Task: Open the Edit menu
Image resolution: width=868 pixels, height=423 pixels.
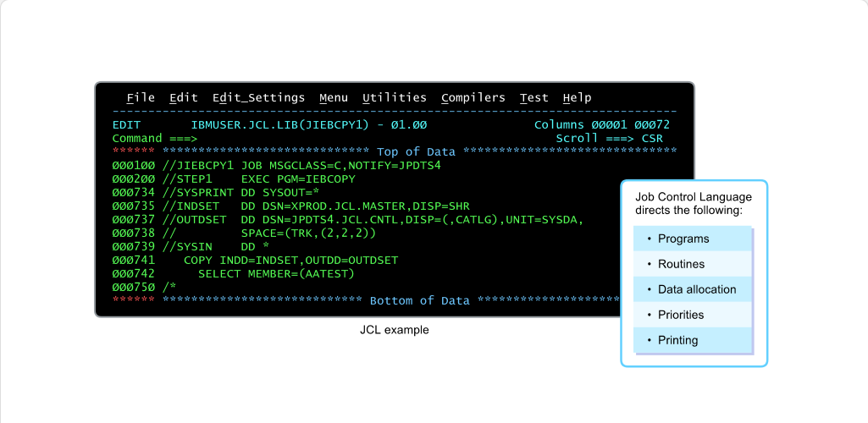Action: point(184,98)
